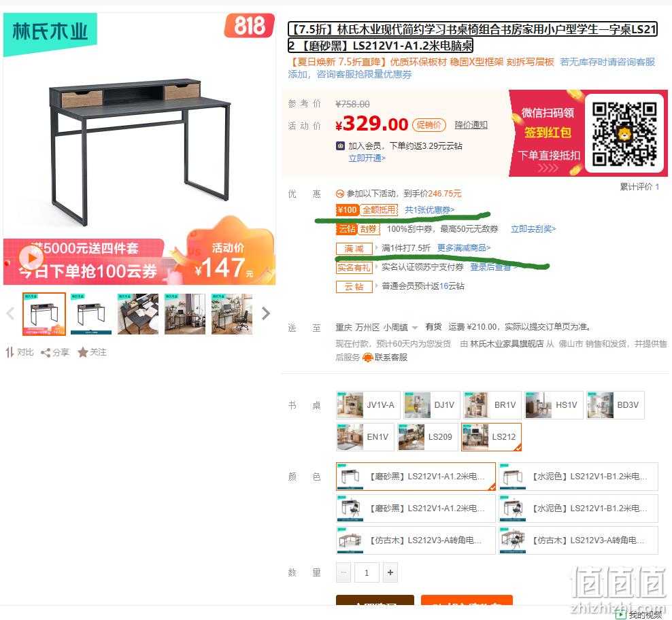Select the third product thumbnail image
This screenshot has height=620, width=672.
coord(138,314)
